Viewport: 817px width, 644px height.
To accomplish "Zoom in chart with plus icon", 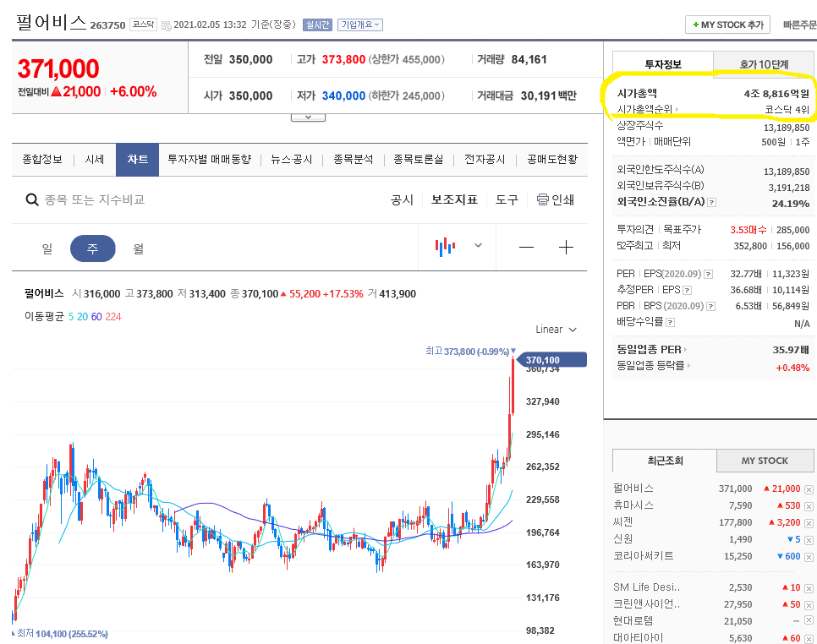I will coord(567,248).
